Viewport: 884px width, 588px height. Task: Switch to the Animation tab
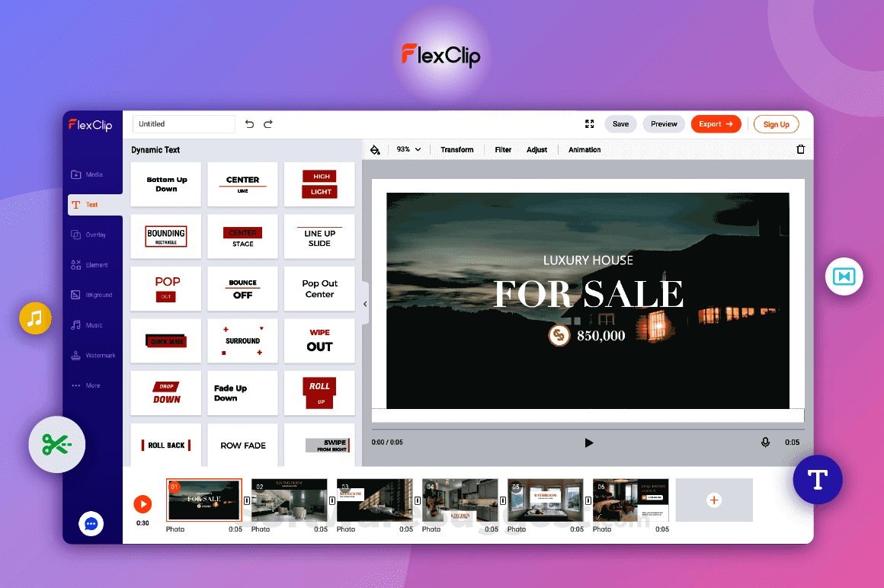(584, 149)
